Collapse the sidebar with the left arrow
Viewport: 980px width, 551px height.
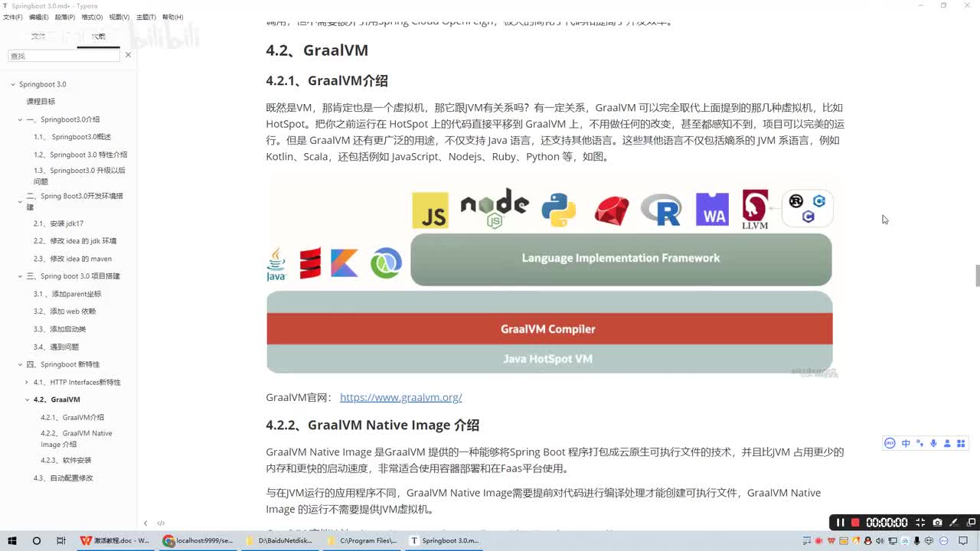click(145, 523)
